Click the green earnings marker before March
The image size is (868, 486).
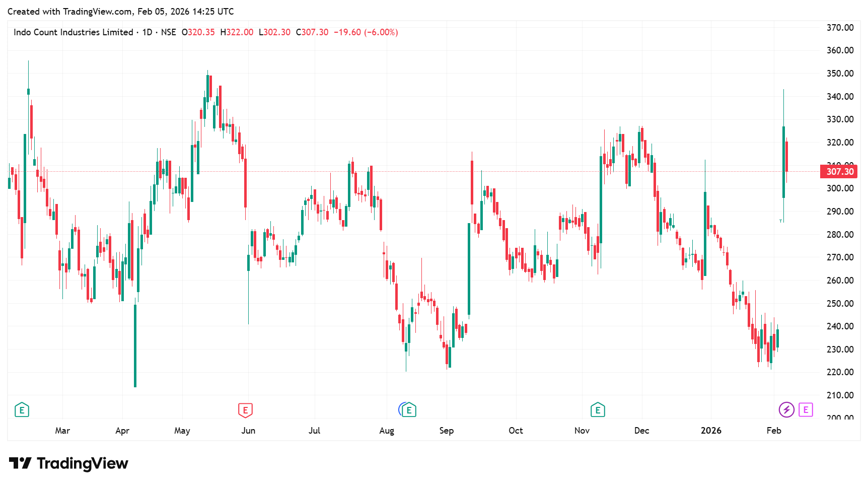coord(22,410)
